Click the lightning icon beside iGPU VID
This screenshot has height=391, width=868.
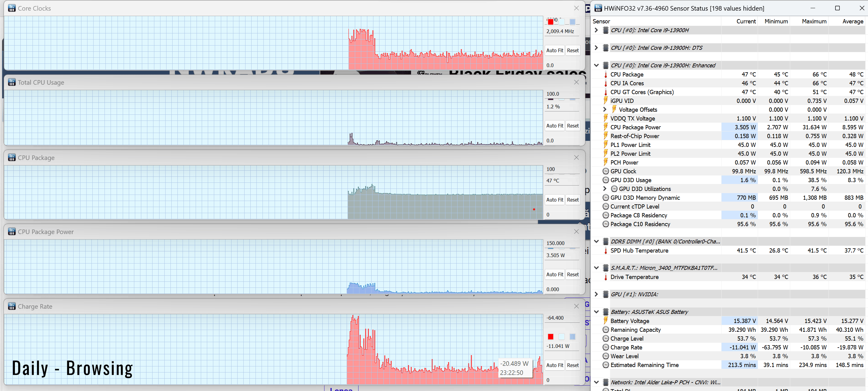pyautogui.click(x=606, y=101)
